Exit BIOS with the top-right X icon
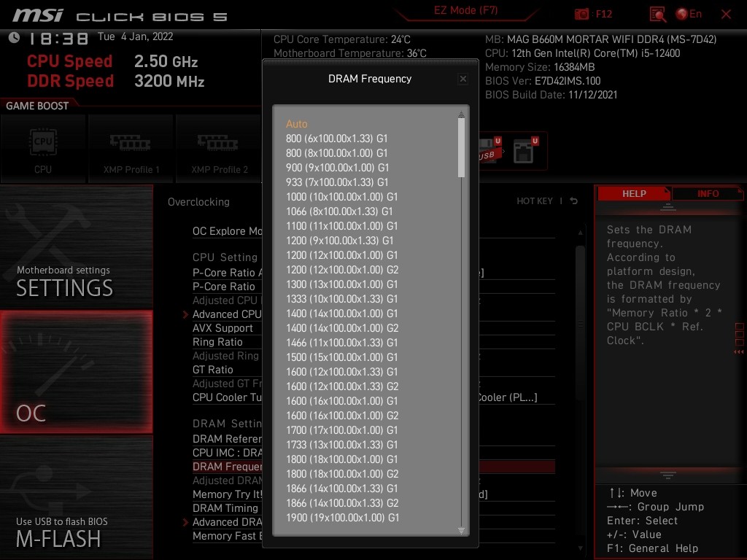This screenshot has height=560, width=747. (726, 15)
